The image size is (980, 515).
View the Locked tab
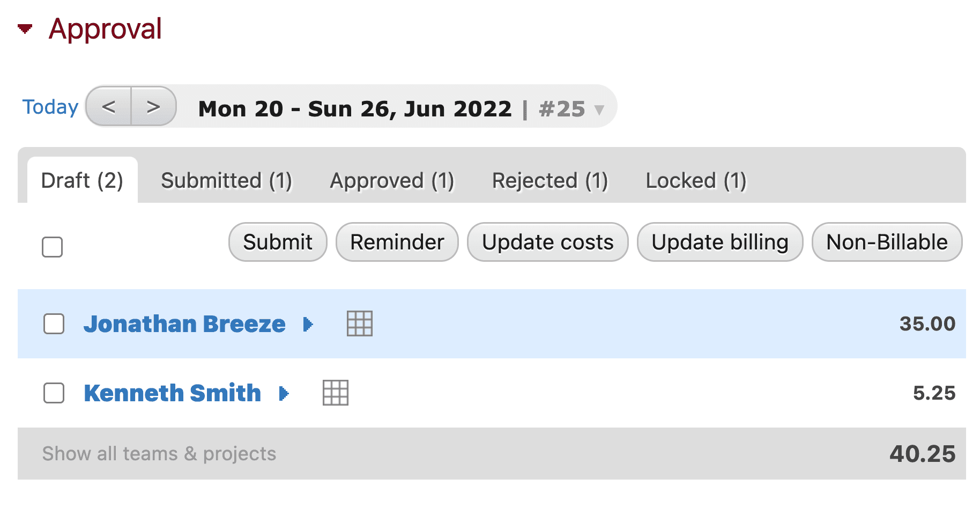click(x=695, y=181)
